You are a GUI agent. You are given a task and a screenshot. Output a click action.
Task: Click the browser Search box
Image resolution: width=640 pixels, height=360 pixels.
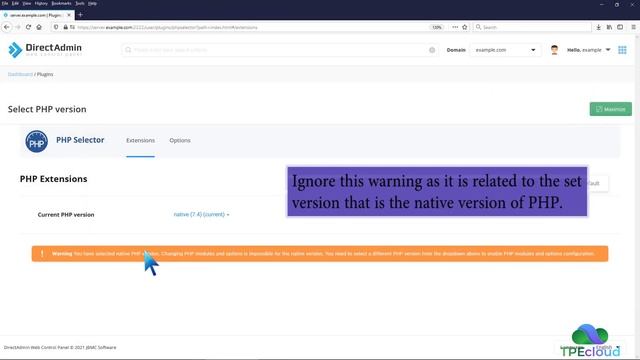point(532,27)
